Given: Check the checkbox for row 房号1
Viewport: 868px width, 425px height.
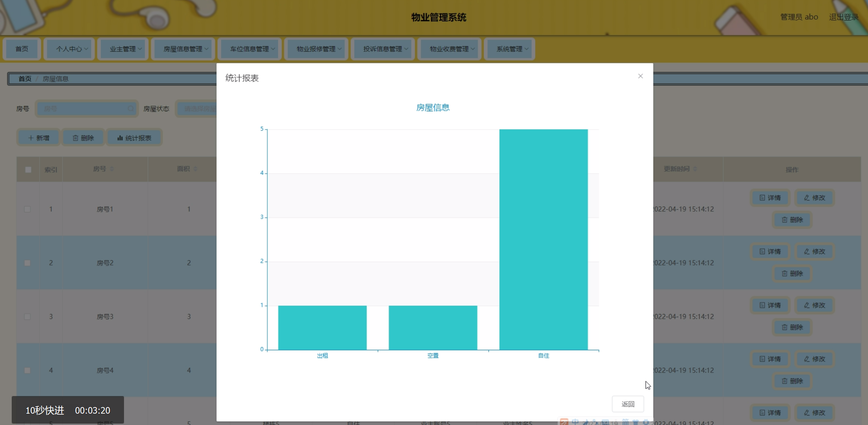Looking at the screenshot, I should [x=27, y=209].
